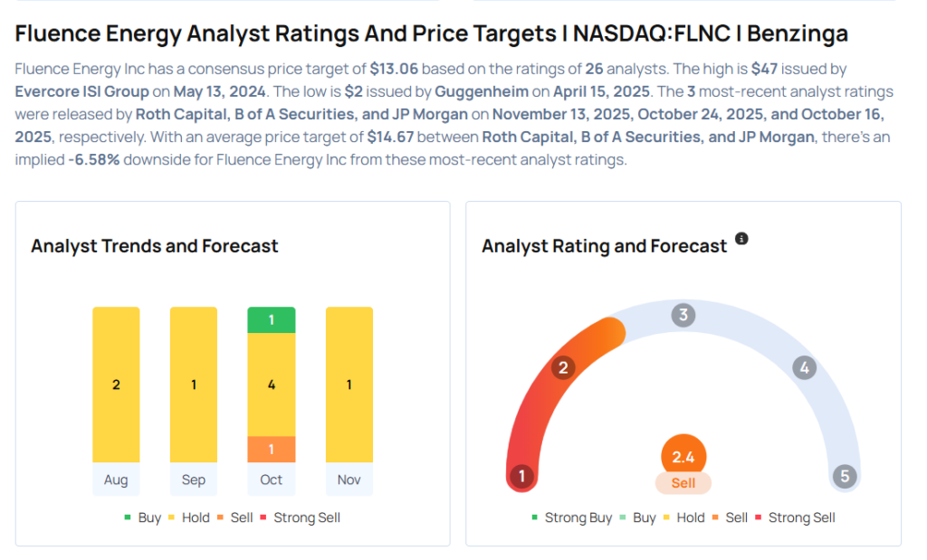The image size is (927, 560).
Task: Click the orange 2.4 rating circle
Action: pyautogui.click(x=683, y=458)
